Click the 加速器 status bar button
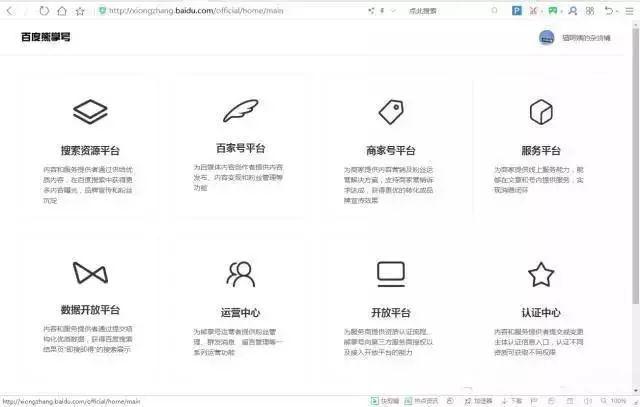 [x=479, y=401]
